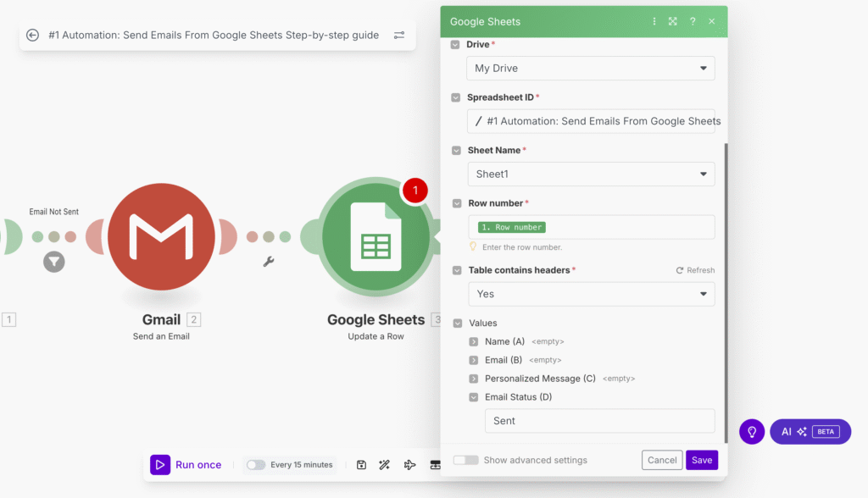Click the 'Update a Row' label
This screenshot has height=498, width=868.
(x=376, y=336)
